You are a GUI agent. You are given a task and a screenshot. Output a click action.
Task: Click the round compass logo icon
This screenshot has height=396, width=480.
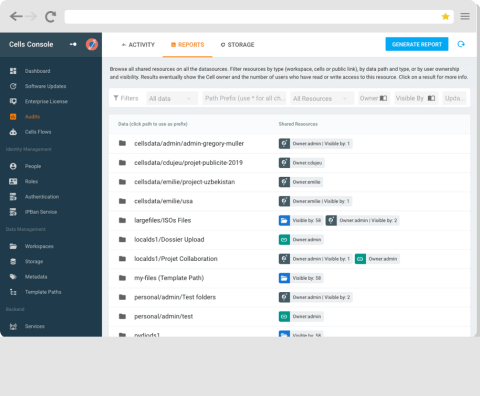coord(92,44)
